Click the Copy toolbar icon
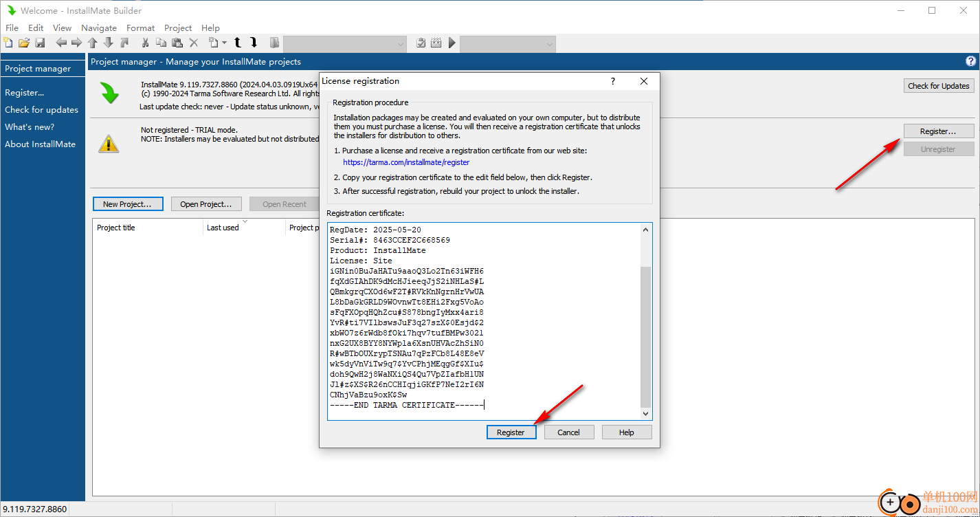The width and height of the screenshot is (980, 517). 161,43
